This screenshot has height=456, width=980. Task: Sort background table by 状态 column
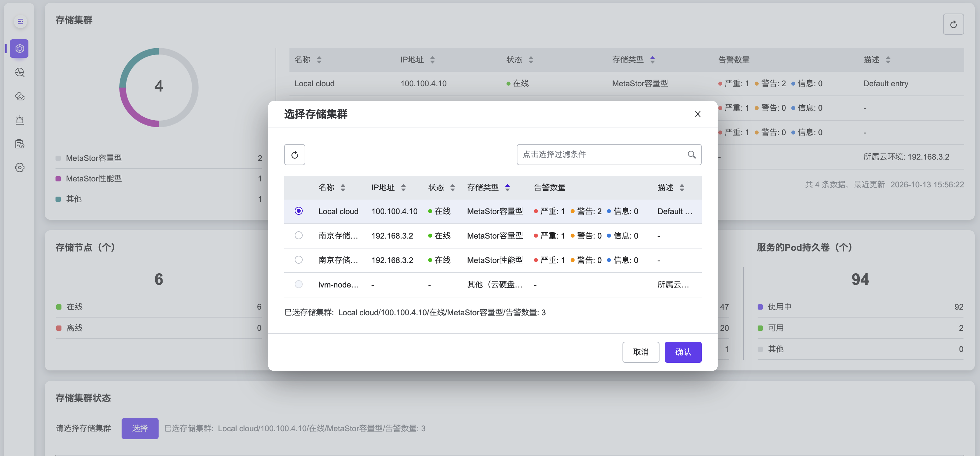pyautogui.click(x=531, y=60)
